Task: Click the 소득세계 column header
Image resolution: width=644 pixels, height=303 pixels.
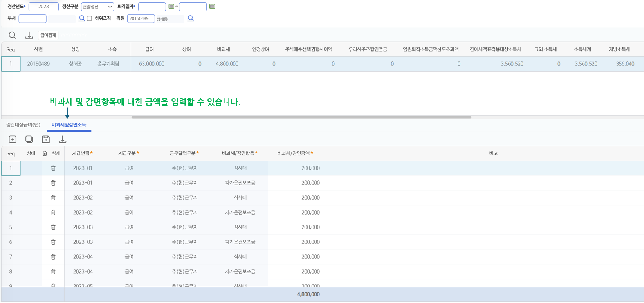Action: (583, 49)
